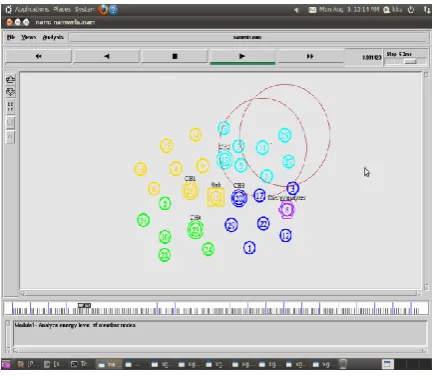Open the mail envelope indicator
Viewport: 437px width, 380px height.
click(312, 10)
